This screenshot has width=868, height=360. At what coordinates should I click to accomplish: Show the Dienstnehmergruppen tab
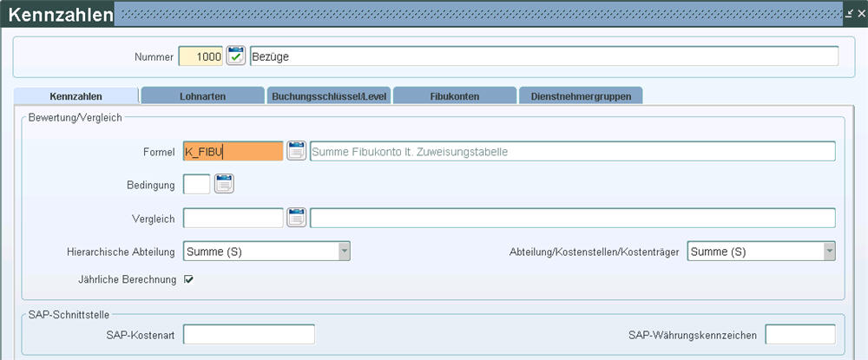[x=581, y=95]
